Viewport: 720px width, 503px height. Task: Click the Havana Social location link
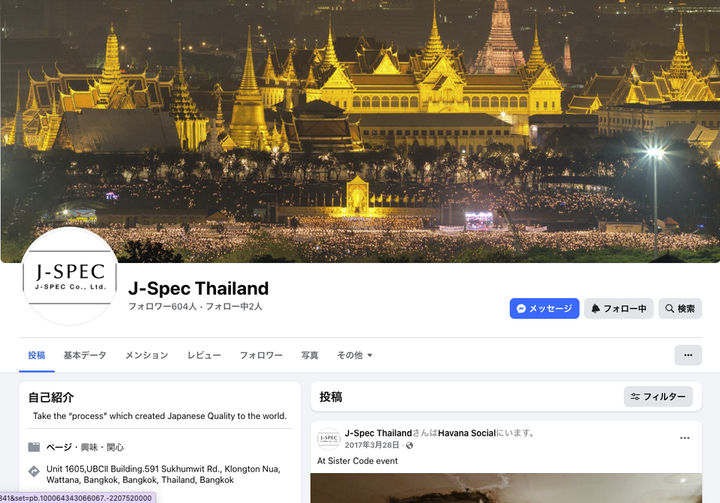click(x=467, y=433)
